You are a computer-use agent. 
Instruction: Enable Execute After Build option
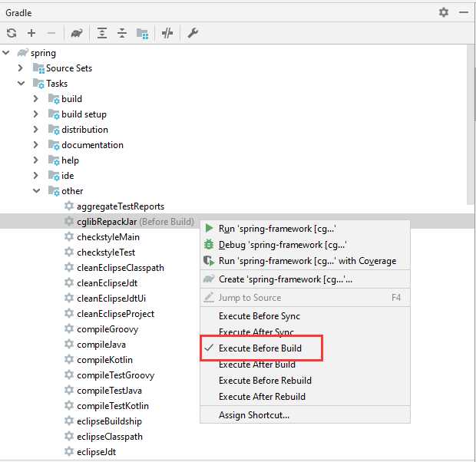click(305, 365)
